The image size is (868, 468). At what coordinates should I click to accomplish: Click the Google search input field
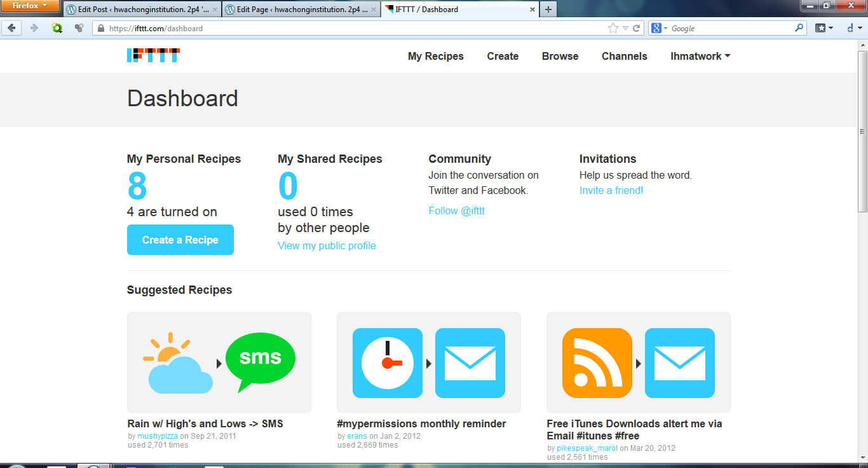pos(731,28)
